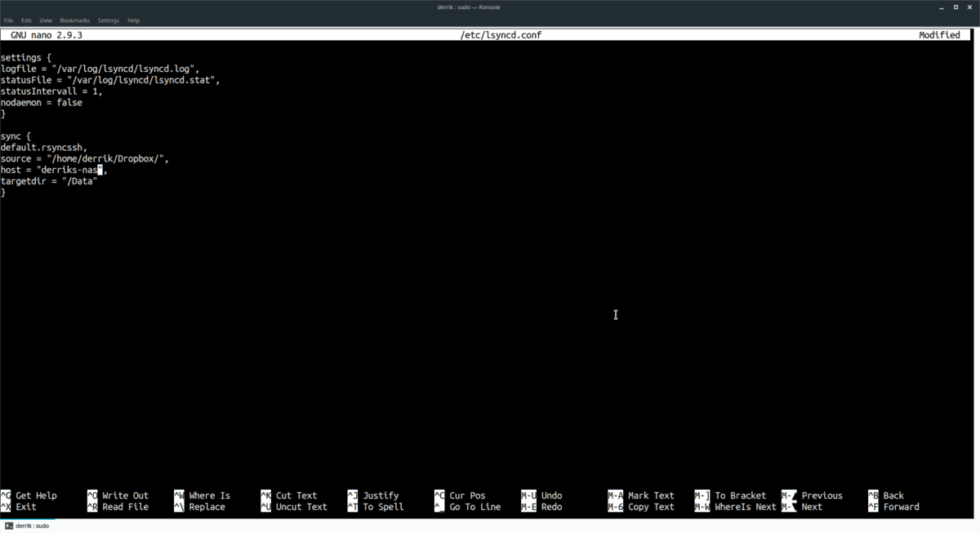Screen dimensions: 980x533
Task: Click the M-A Mark Text shortcut
Action: pos(641,495)
